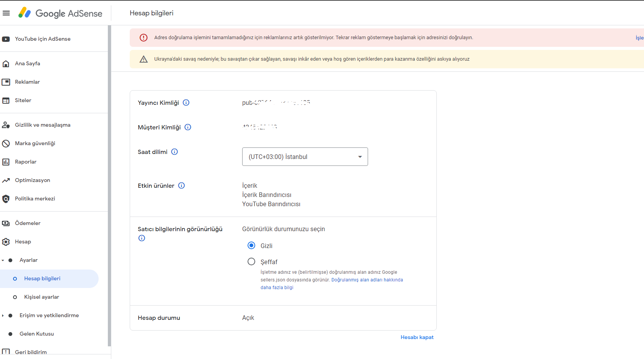Click the Hesap durumu label

159,318
